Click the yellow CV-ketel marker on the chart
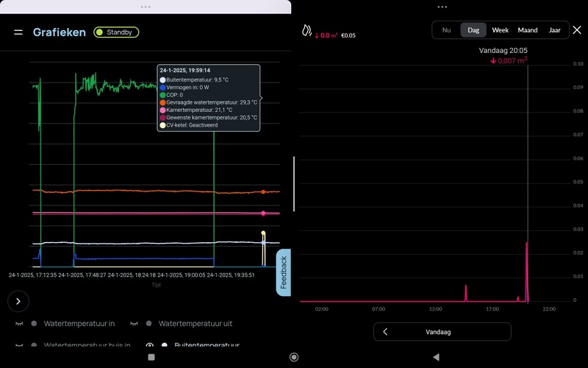Viewport: 588px width, 368px height. coord(263,233)
